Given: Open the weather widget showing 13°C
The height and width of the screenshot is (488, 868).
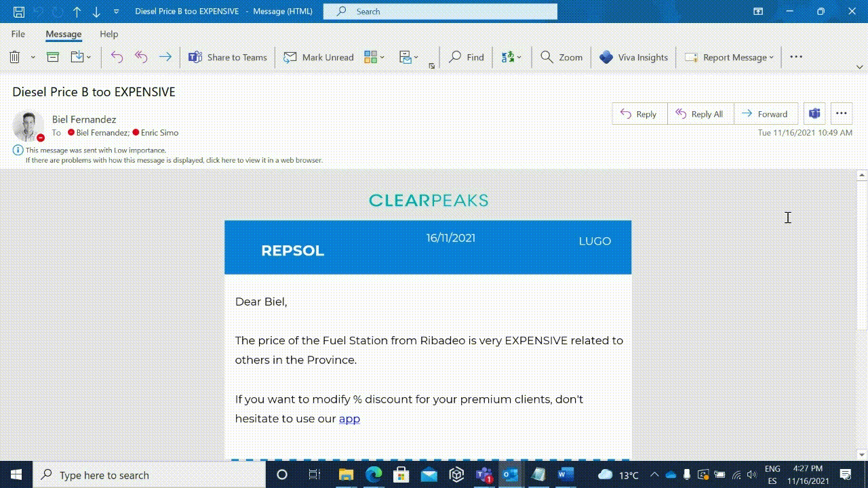Looking at the screenshot, I should [x=618, y=475].
